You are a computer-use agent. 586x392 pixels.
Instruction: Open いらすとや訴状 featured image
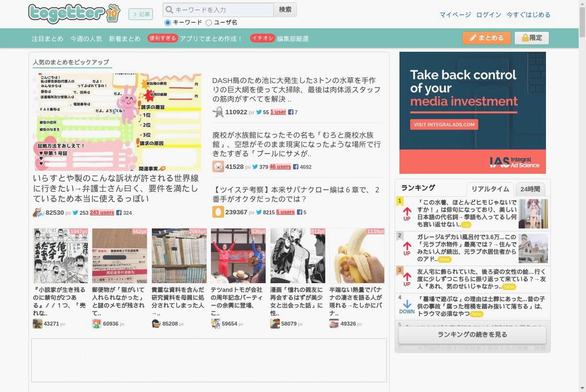click(117, 122)
